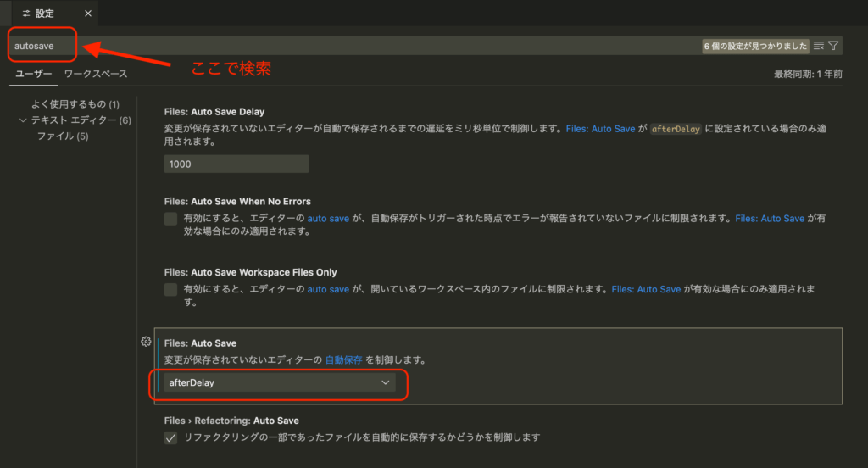Screen dimensions: 868x468
Task: Enable Auto Save Workspace Files Only checkbox
Action: tap(171, 290)
